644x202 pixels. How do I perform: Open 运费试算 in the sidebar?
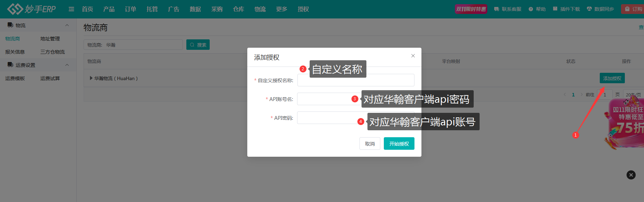(50, 78)
